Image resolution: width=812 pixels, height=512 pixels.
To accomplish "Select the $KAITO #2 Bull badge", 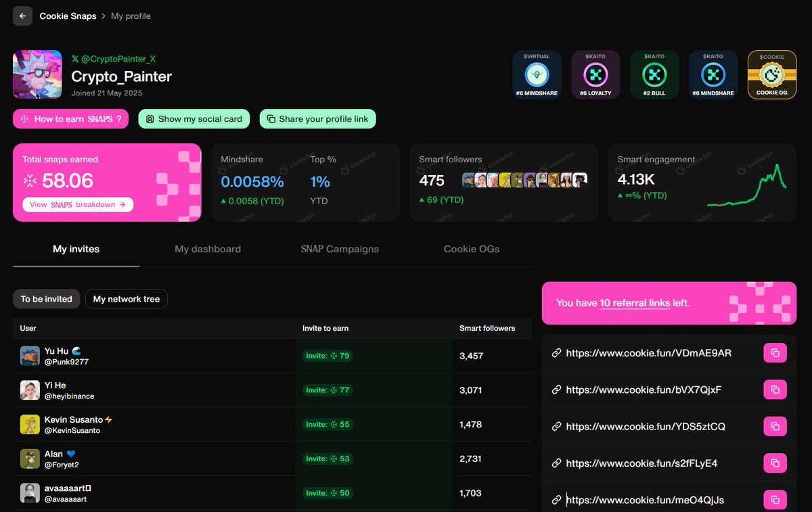I will [654, 75].
